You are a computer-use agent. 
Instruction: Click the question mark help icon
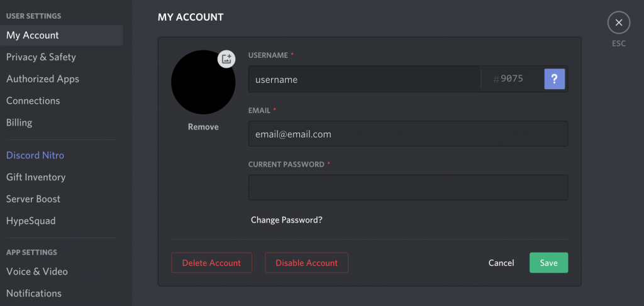[555, 79]
